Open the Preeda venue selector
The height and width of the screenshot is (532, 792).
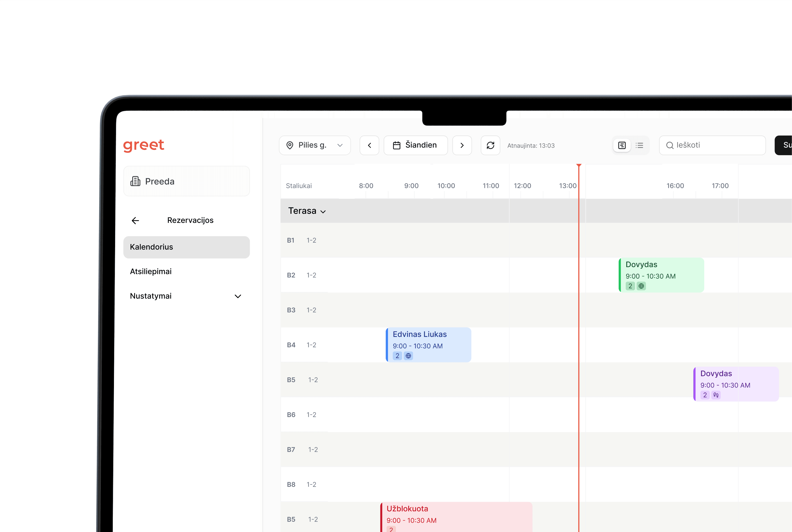coord(186,181)
